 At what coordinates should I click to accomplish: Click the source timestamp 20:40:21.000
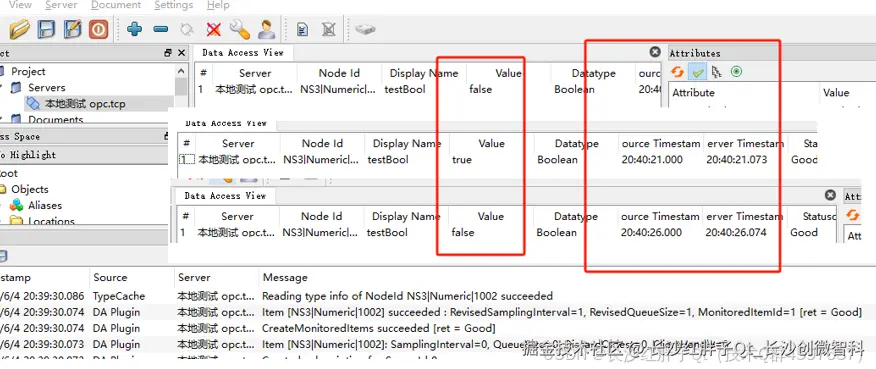652,160
